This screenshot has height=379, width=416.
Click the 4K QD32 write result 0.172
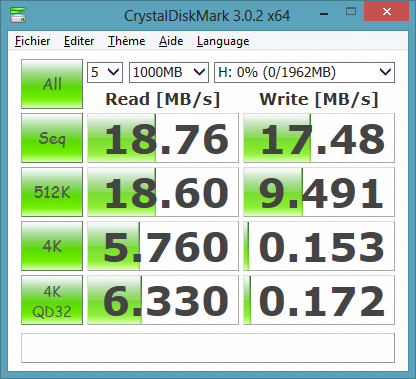(x=319, y=300)
